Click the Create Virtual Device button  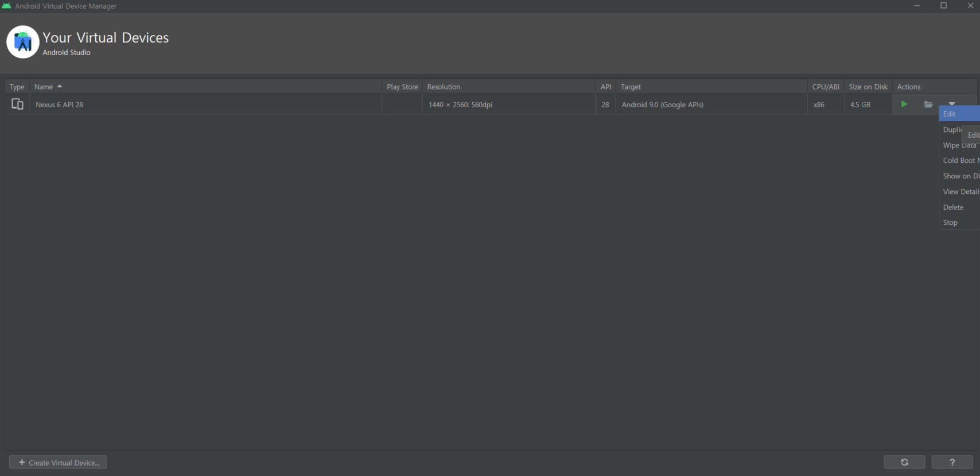coord(58,462)
